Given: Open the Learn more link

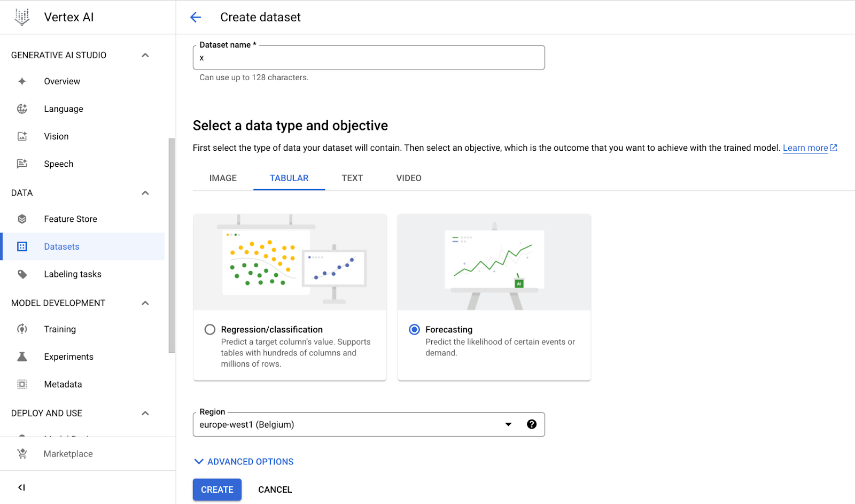Looking at the screenshot, I should 806,148.
